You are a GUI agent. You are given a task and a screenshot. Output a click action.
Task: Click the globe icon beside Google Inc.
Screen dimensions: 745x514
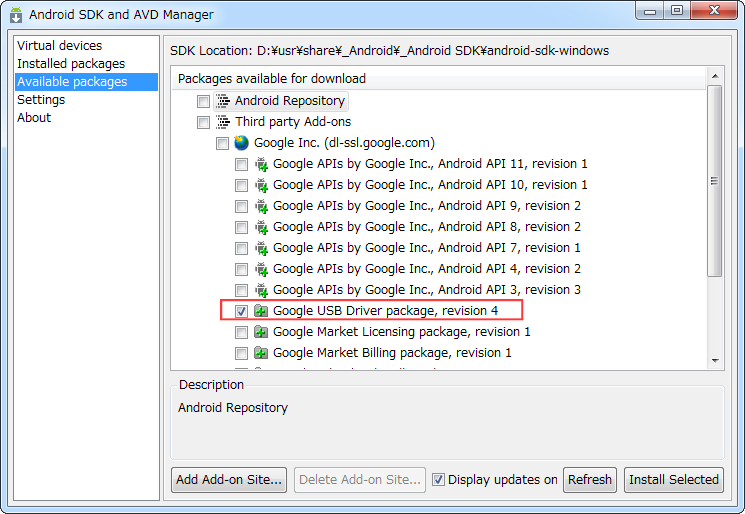click(241, 143)
